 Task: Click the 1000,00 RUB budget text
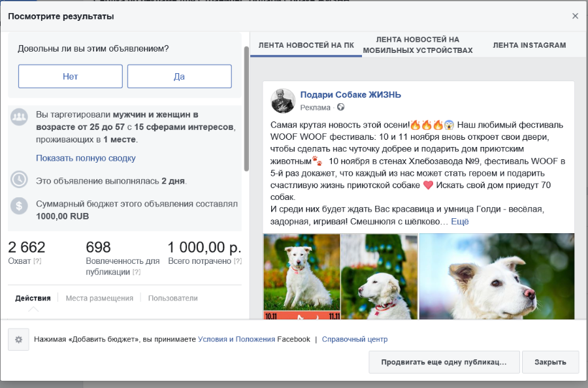[62, 216]
